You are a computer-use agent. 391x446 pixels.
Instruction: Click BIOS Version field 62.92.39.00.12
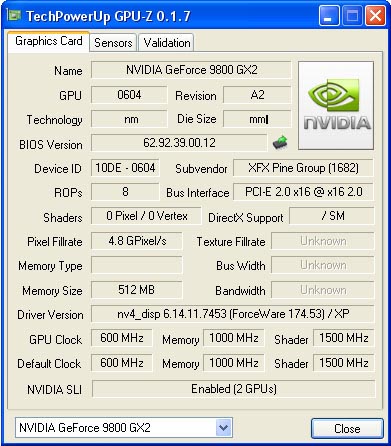[x=179, y=143]
